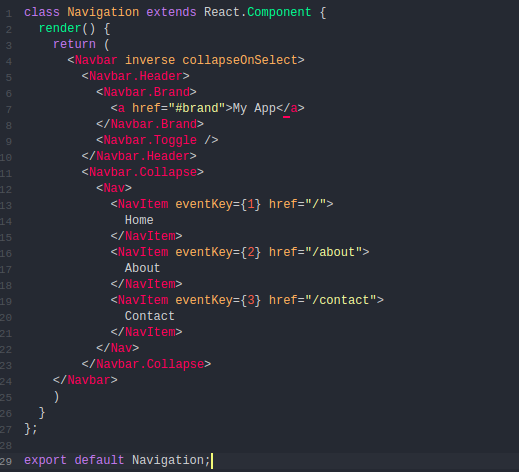Click the 'class' keyword on line 1

click(x=42, y=12)
